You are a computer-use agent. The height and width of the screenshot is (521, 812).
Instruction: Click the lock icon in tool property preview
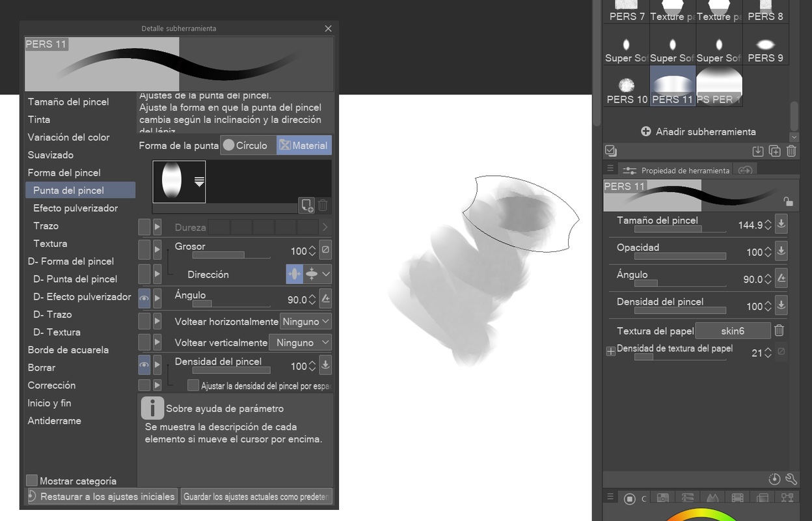coord(788,201)
